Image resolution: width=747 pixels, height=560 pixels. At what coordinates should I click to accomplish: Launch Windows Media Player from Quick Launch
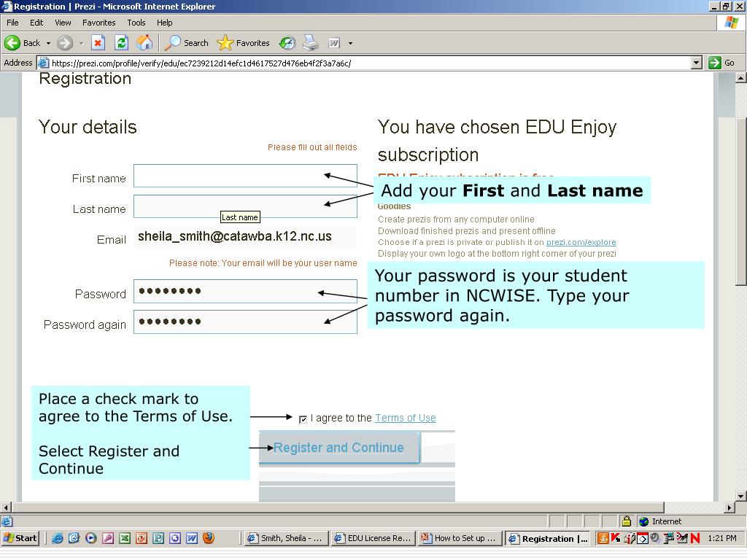(91, 538)
